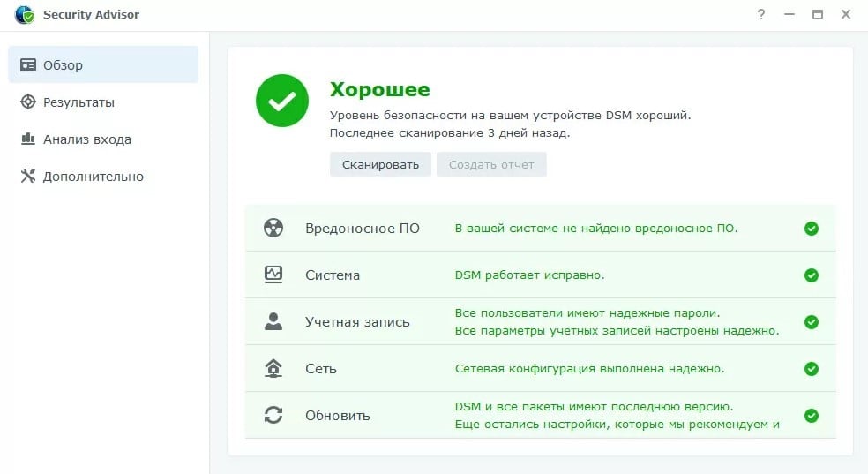Image resolution: width=868 pixels, height=474 pixels.
Task: Click the user account person icon
Action: coord(273,321)
